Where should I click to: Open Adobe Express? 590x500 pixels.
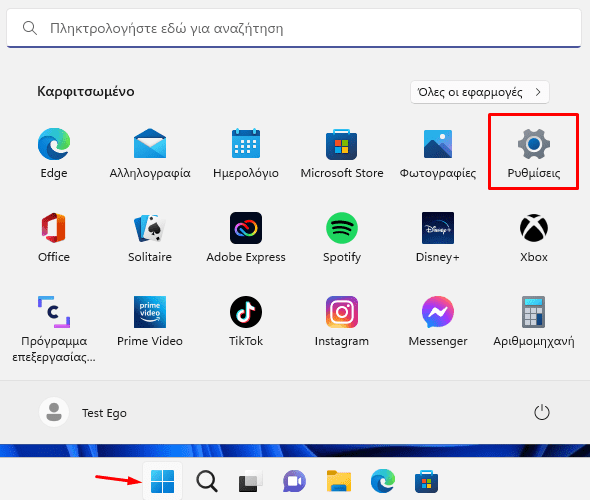tap(246, 237)
